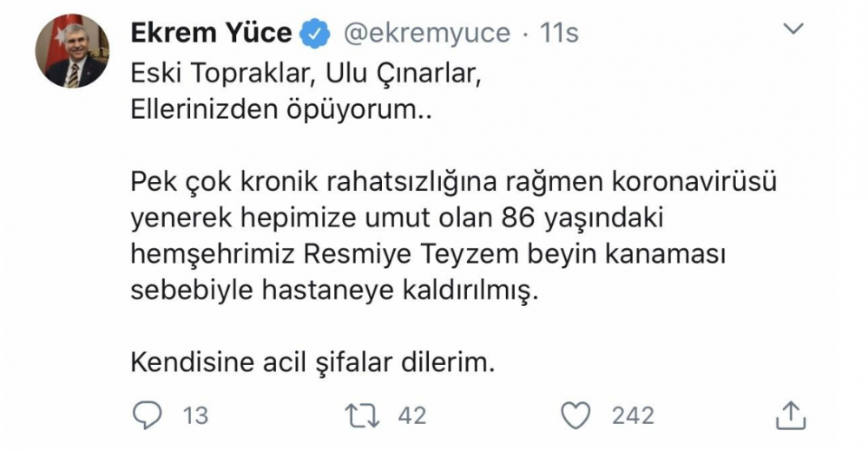Click the line 'Kendisine acil şifalar dilerim.'

coord(312,362)
